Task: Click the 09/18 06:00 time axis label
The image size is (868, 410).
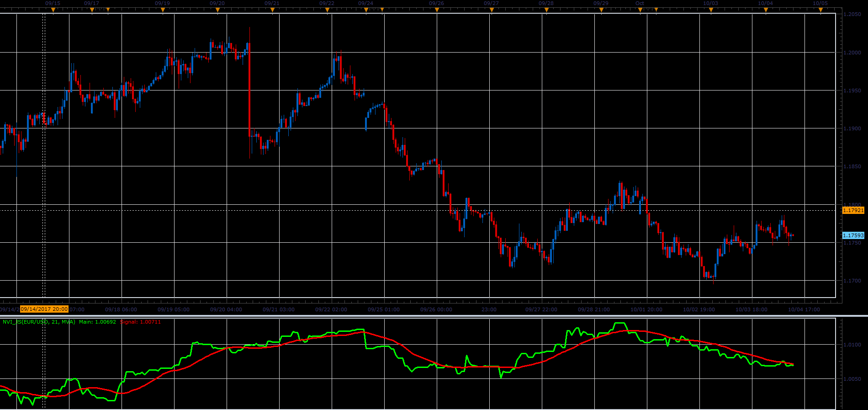Action: (121, 309)
